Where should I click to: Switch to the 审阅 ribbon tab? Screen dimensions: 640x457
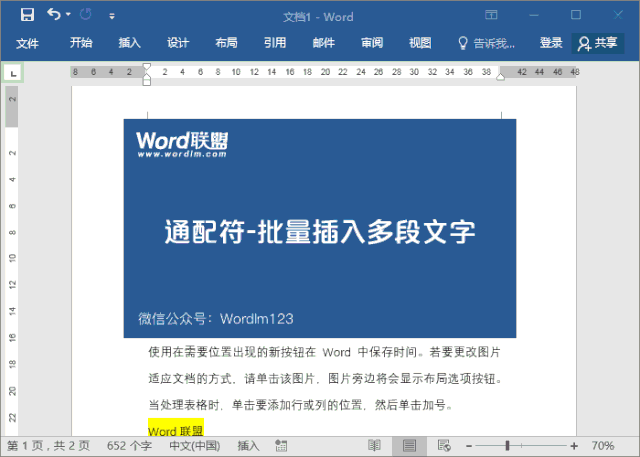pos(372,42)
